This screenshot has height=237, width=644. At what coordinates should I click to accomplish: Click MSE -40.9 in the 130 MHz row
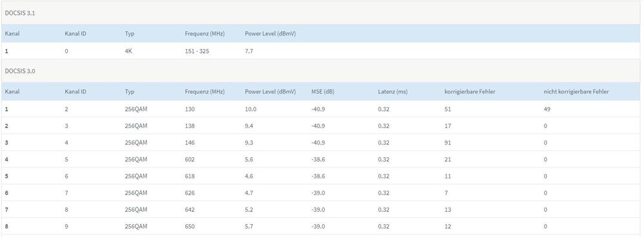click(x=318, y=109)
